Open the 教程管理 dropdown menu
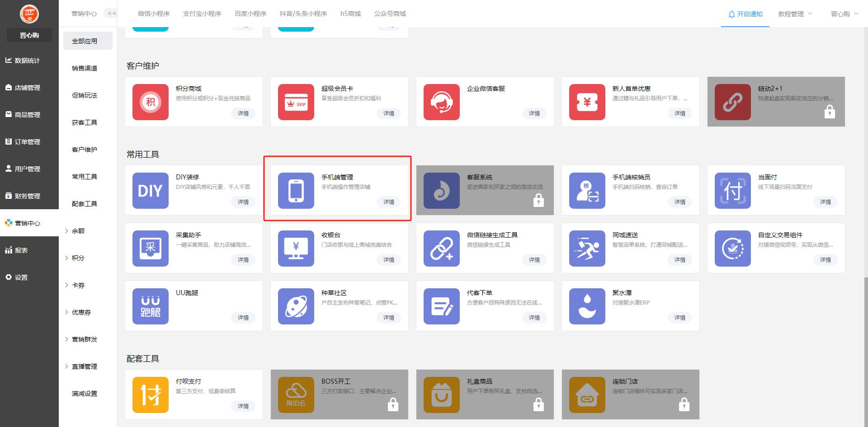 click(x=795, y=14)
